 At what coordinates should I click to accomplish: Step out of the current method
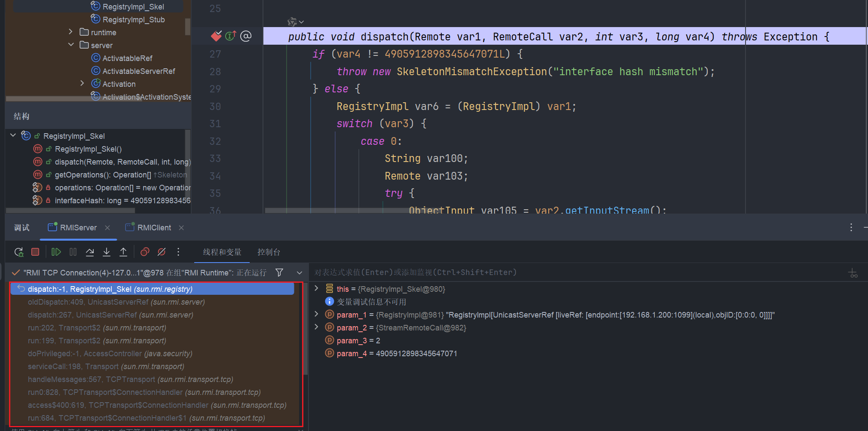coord(123,252)
